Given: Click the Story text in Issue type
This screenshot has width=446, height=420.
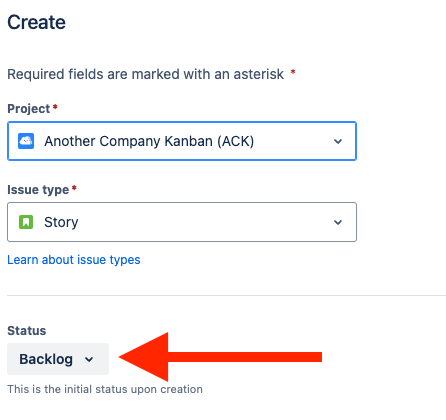Looking at the screenshot, I should click(61, 222).
